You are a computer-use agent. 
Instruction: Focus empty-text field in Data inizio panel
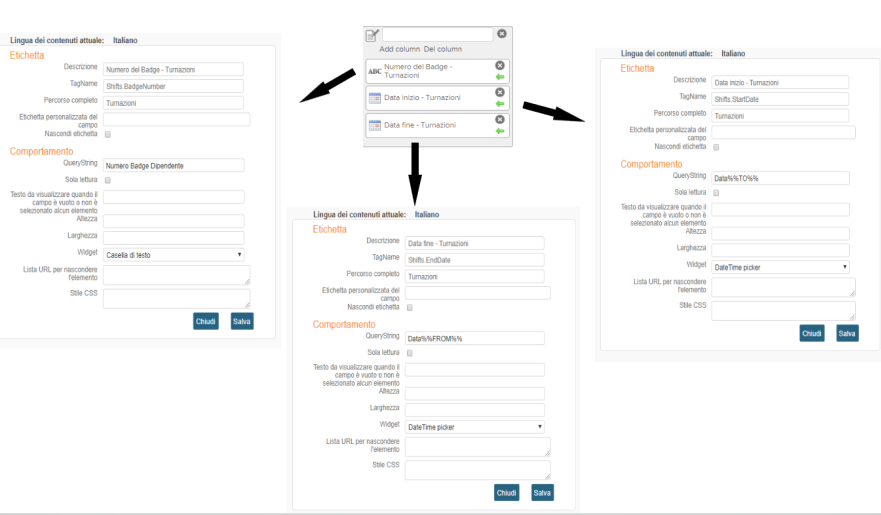point(780,209)
